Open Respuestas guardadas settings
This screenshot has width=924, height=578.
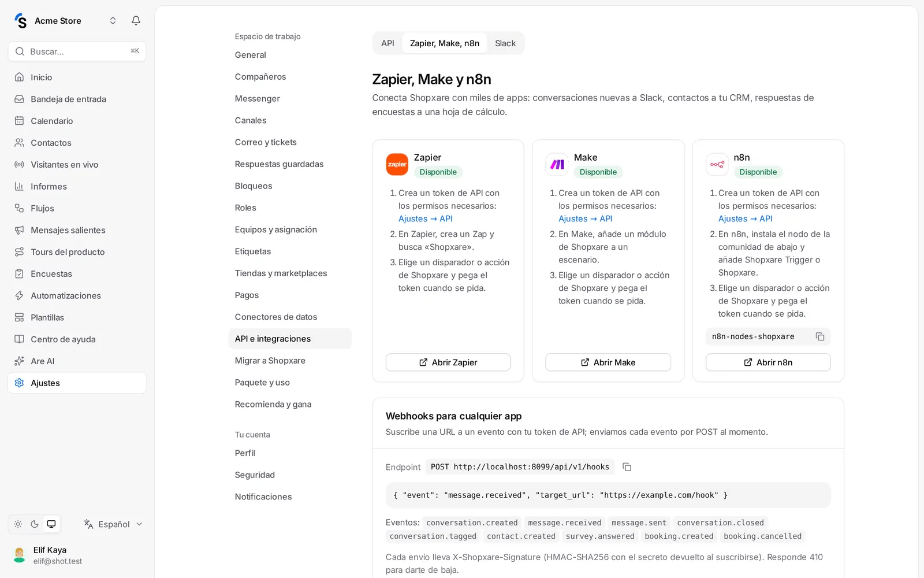tap(290, 164)
